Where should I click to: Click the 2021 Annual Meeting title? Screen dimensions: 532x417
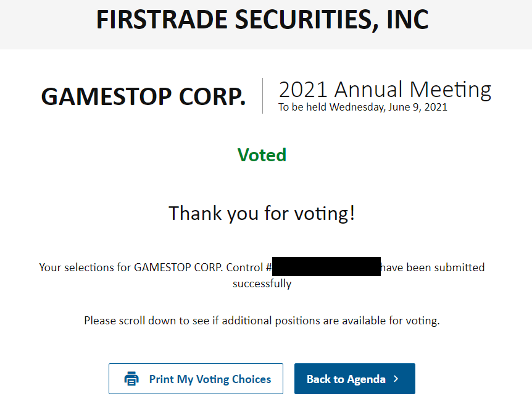[x=384, y=90]
